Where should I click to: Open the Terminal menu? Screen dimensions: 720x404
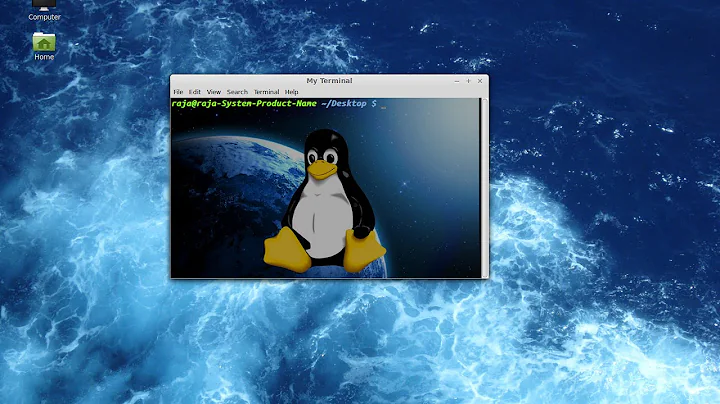click(266, 92)
